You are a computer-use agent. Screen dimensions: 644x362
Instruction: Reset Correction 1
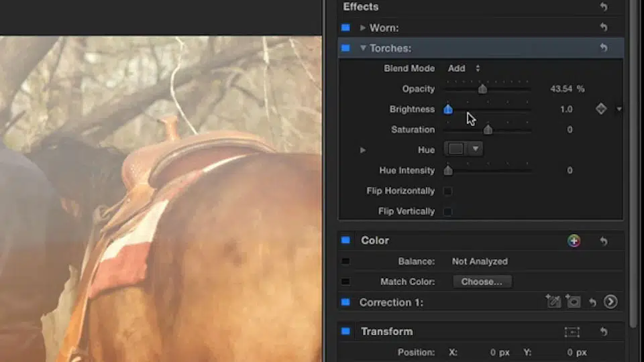coord(592,302)
